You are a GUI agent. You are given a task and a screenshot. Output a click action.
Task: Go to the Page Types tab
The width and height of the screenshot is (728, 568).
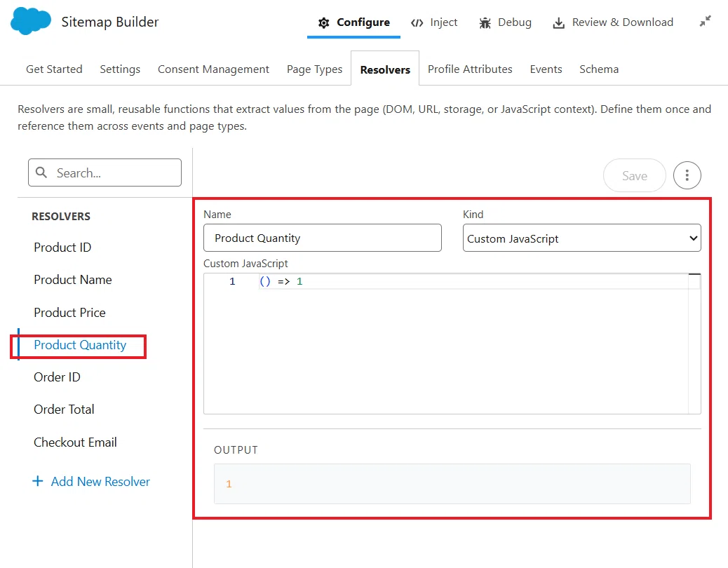314,69
